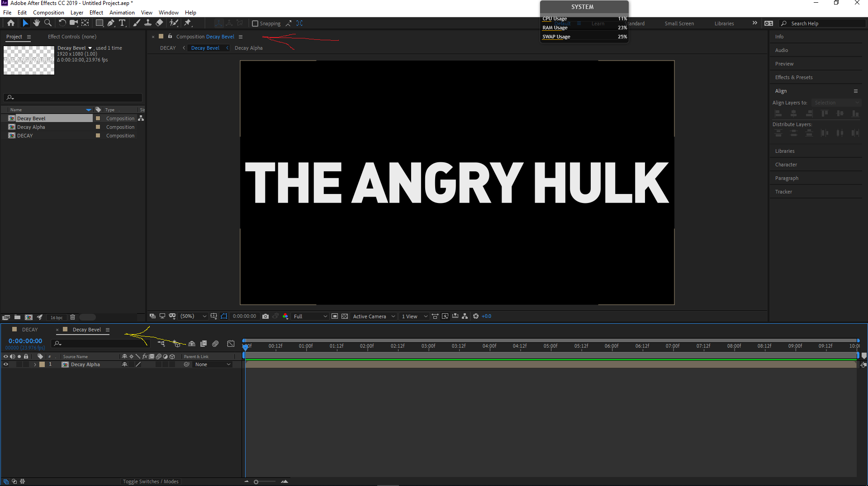Click Decay Alpha layer label color swatch
The height and width of the screenshot is (486, 868).
42,364
